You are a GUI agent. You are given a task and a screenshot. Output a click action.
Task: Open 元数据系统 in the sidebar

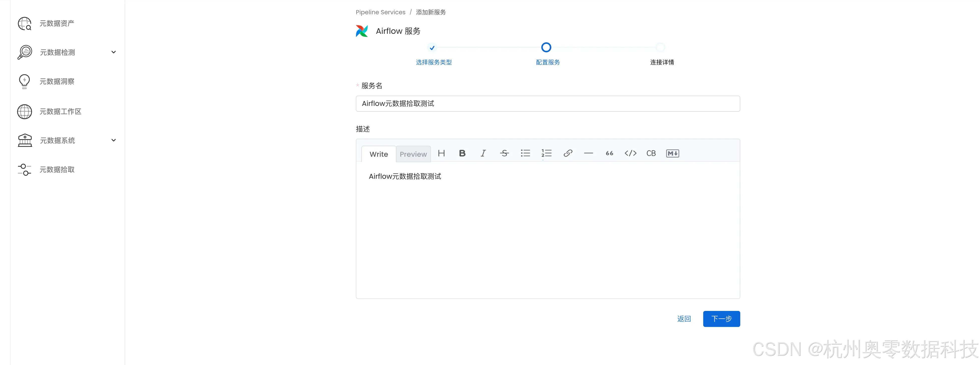[24, 140]
